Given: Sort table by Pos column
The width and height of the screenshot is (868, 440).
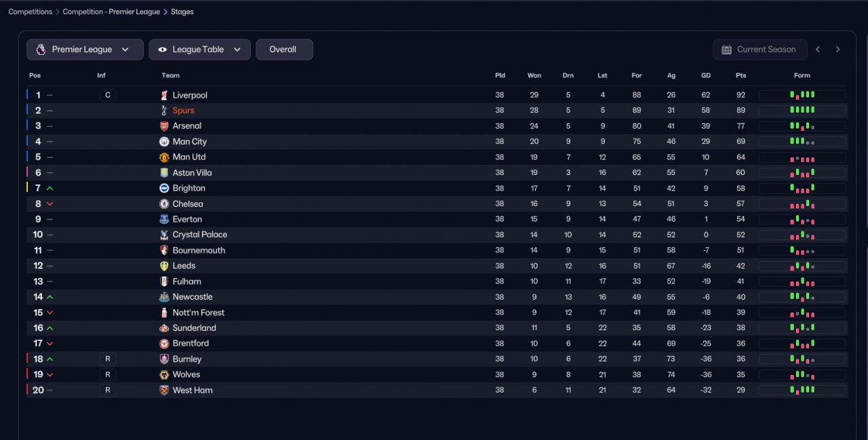Looking at the screenshot, I should click(35, 76).
